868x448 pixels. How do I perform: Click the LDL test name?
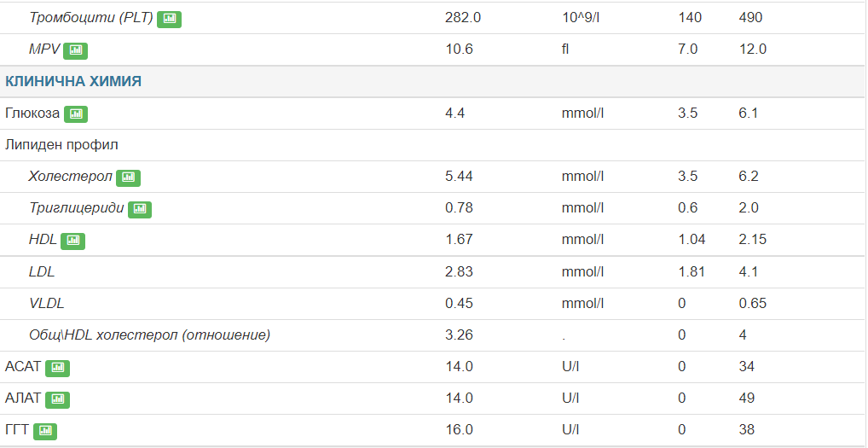point(42,271)
